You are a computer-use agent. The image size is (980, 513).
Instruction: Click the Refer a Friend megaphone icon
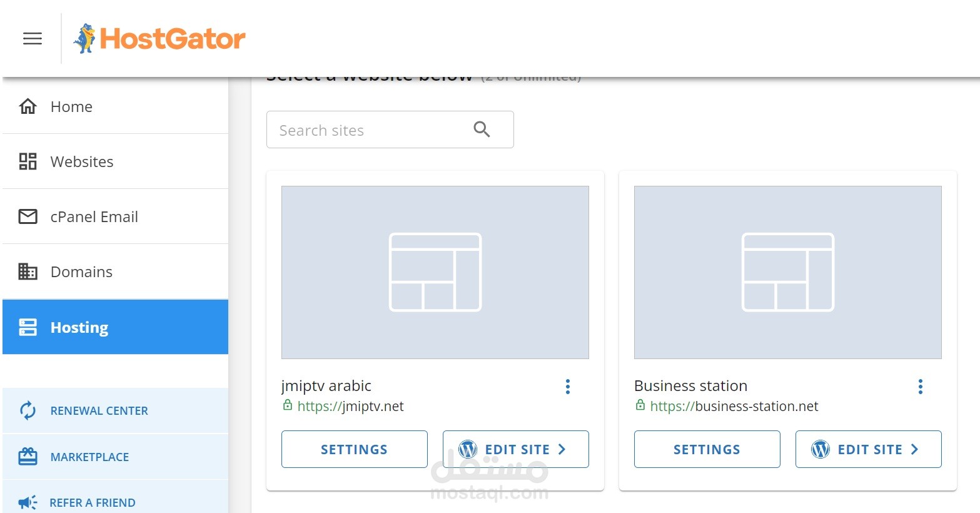[28, 502]
